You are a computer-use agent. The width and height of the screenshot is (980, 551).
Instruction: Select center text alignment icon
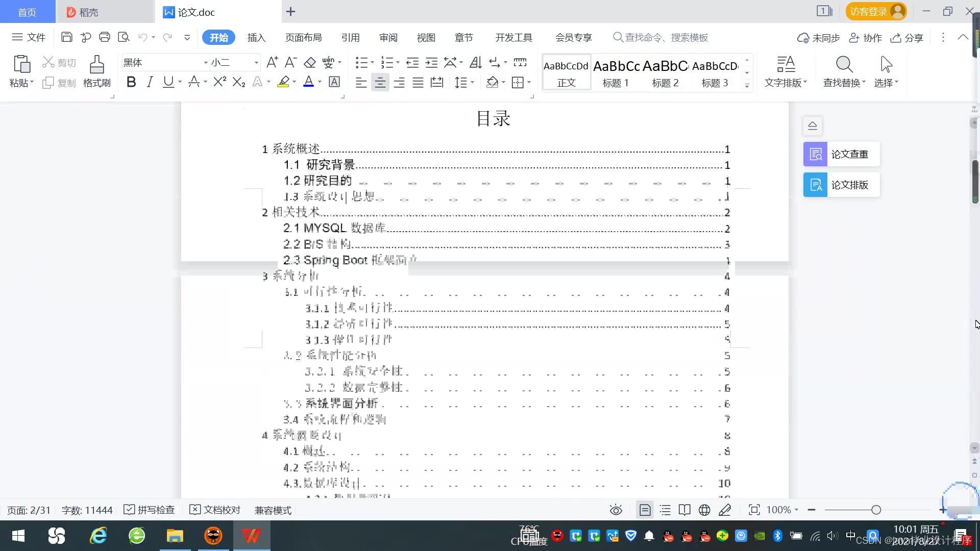point(380,83)
